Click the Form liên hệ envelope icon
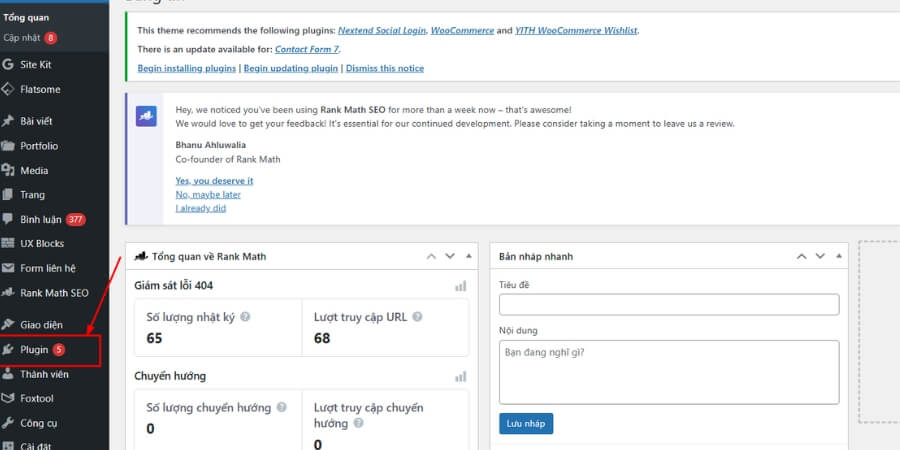The height and width of the screenshot is (450, 900). [x=8, y=268]
